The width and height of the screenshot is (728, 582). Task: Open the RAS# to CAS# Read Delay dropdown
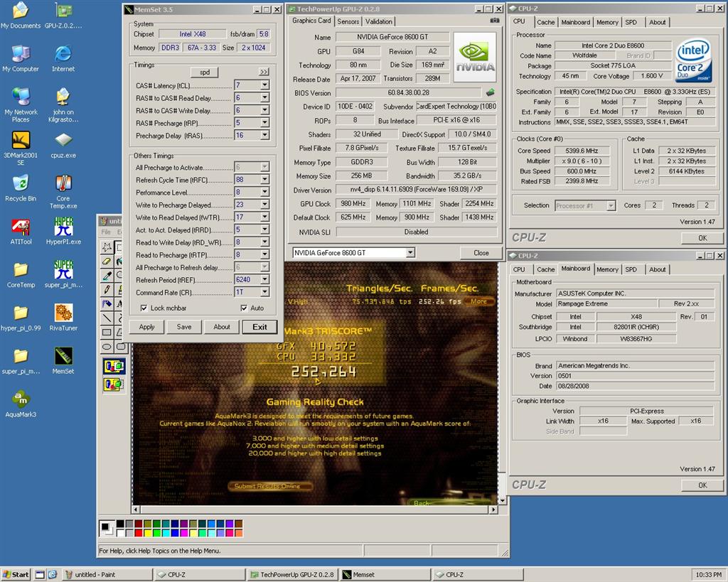pyautogui.click(x=264, y=97)
